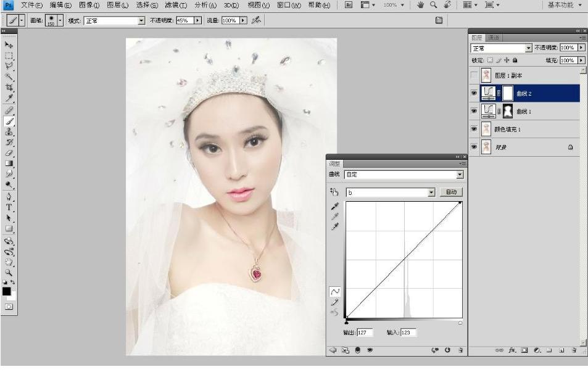The width and height of the screenshot is (588, 372).
Task: Select the Gradient tool
Action: 9,163
